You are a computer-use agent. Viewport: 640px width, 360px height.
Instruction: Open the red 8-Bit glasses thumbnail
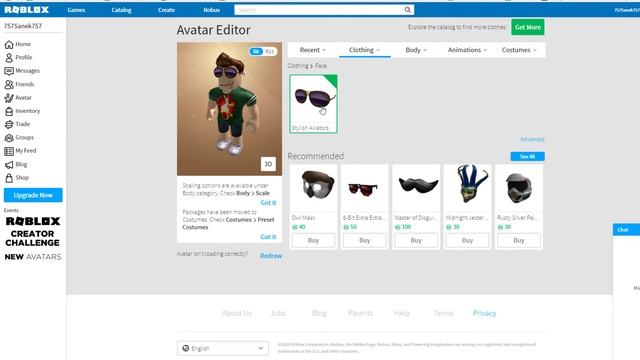pos(364,189)
